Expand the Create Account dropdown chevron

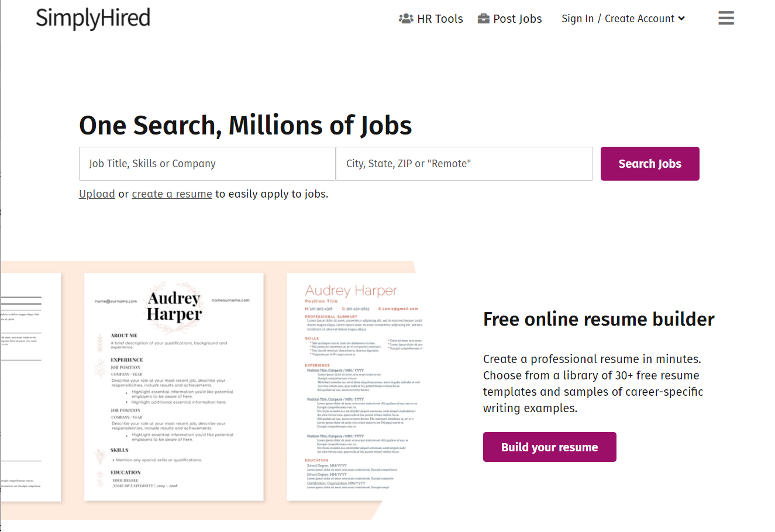[x=682, y=19]
